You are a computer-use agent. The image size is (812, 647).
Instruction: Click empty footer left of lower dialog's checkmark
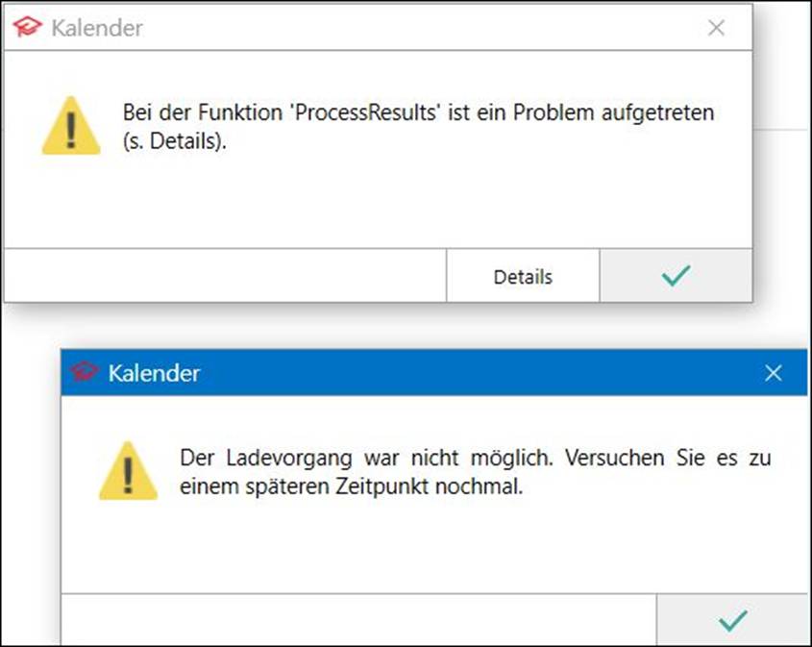(x=358, y=620)
